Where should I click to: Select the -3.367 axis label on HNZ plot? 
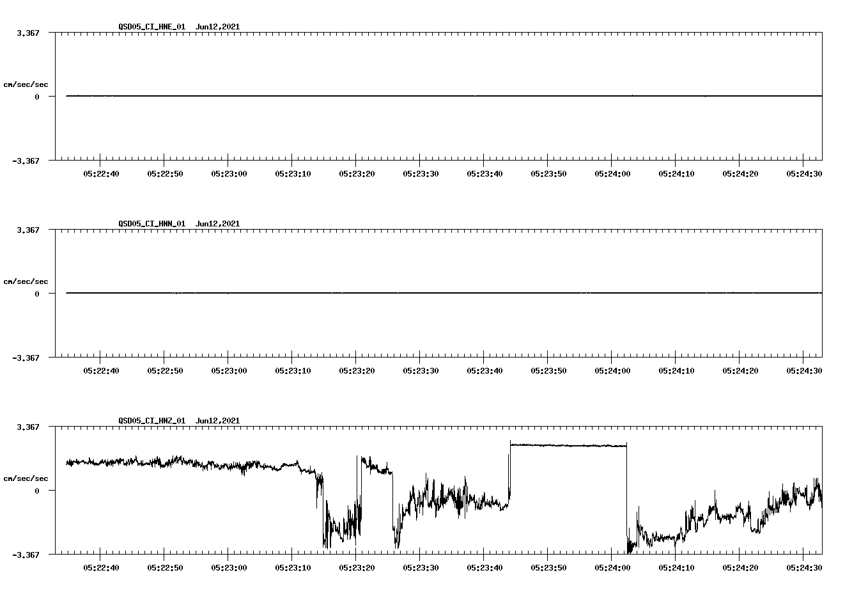click(26, 555)
